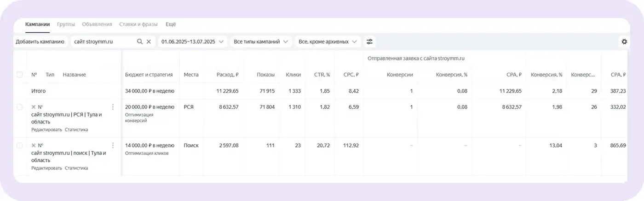Click budget 14 000,00 ₽ в неделю
644x201 pixels.
coord(149,145)
